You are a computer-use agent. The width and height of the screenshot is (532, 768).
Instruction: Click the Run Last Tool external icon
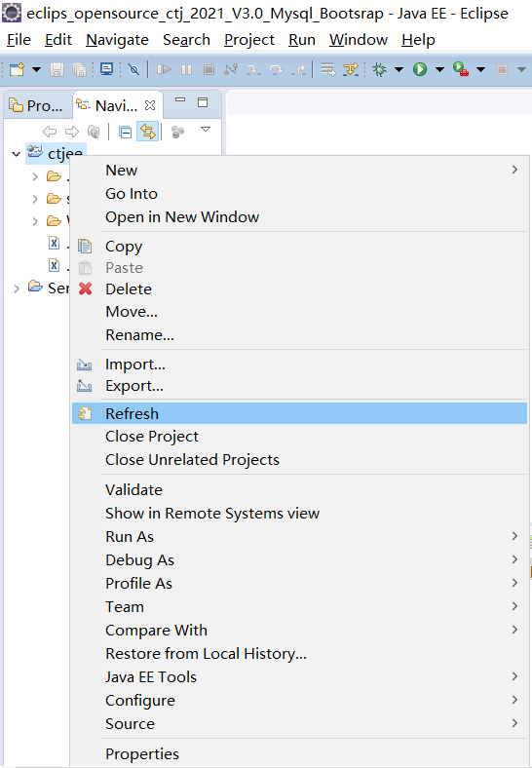(x=461, y=69)
